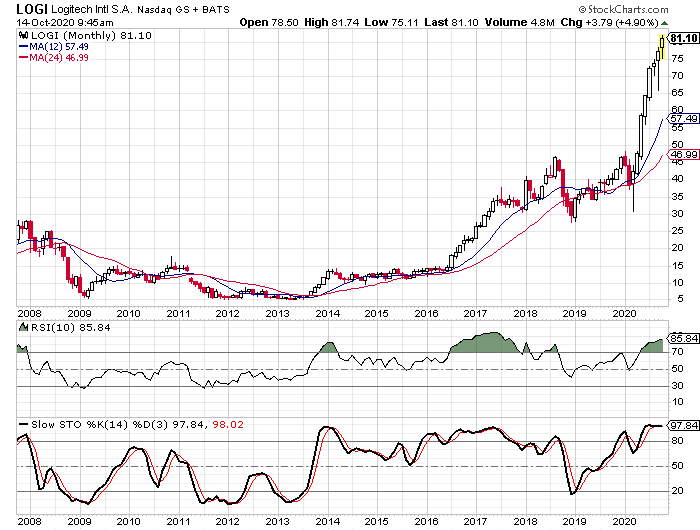Click the 55 price axis label
Image resolution: width=700 pixels, height=530 pixels.
pyautogui.click(x=677, y=128)
